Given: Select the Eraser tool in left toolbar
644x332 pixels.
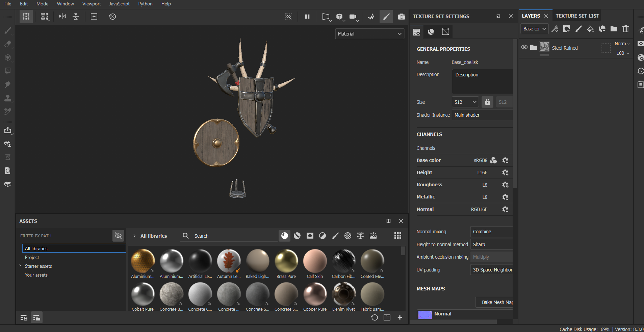Looking at the screenshot, I should (8, 44).
